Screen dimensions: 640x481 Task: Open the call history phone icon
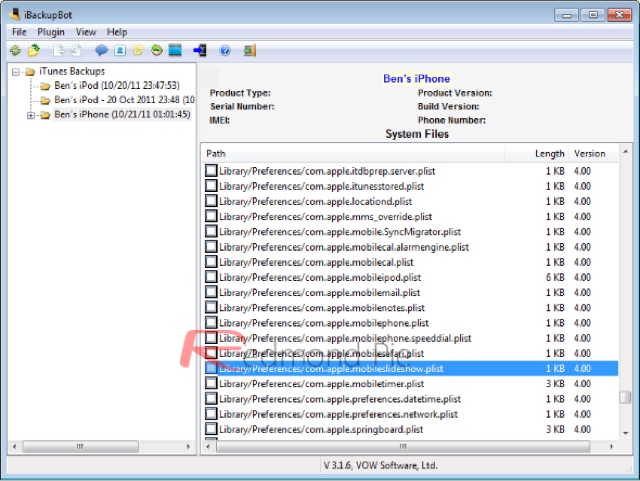coord(157,51)
